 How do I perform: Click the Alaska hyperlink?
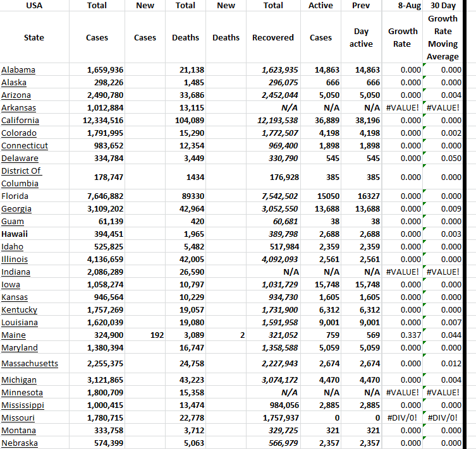point(15,83)
